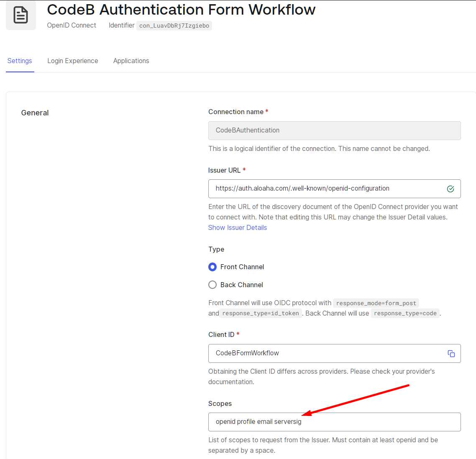Open the Applications tab

point(131,61)
